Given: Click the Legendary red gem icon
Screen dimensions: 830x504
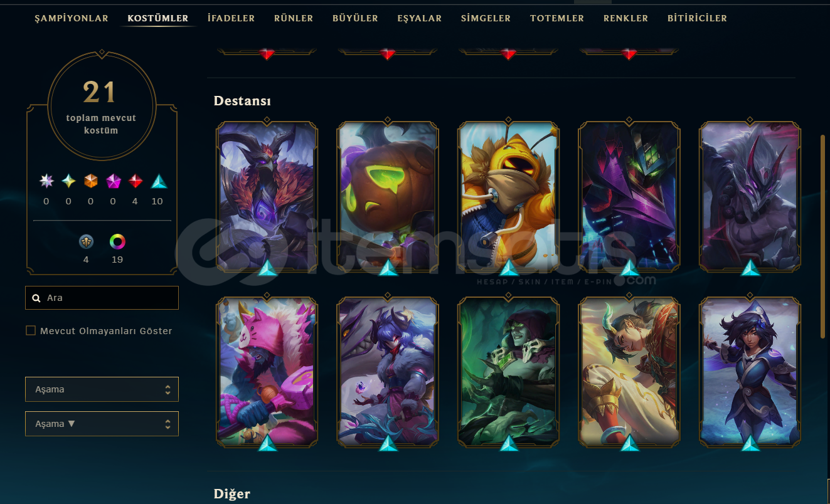Looking at the screenshot, I should [135, 182].
